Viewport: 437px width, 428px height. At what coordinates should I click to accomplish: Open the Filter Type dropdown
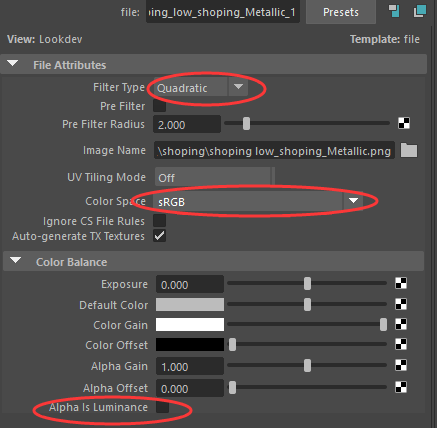[201, 87]
